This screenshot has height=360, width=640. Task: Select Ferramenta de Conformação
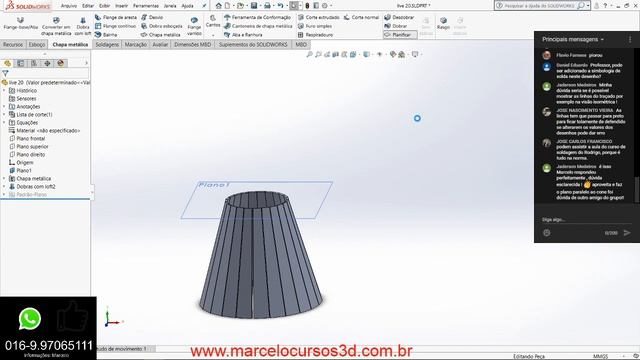pos(258,17)
